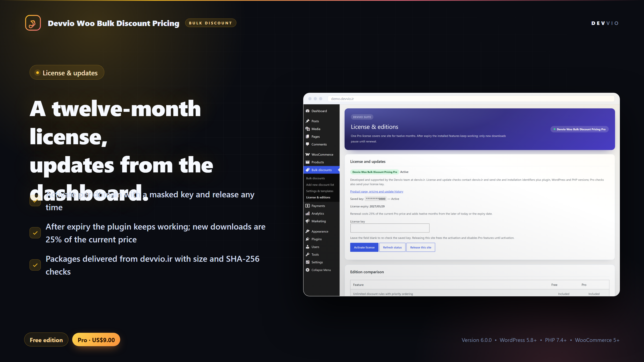
Task: Toggle checkmark beside 'Packages delivered from devvio.ir'
Action: (35, 265)
